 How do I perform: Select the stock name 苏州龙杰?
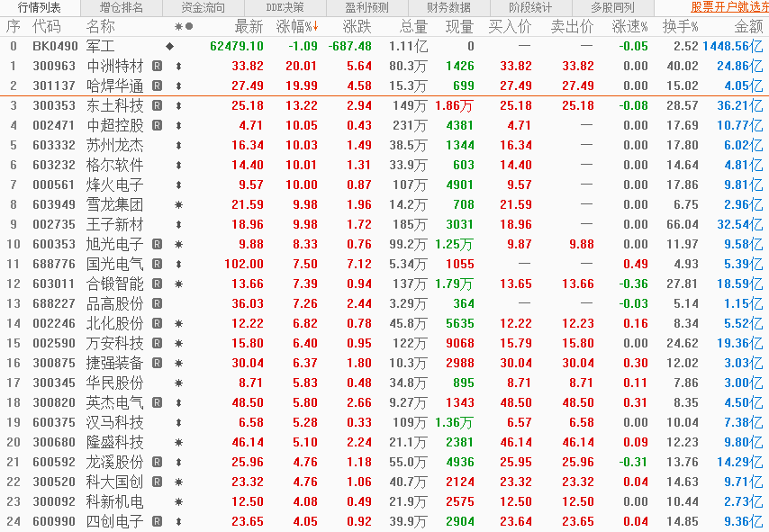[x=114, y=145]
